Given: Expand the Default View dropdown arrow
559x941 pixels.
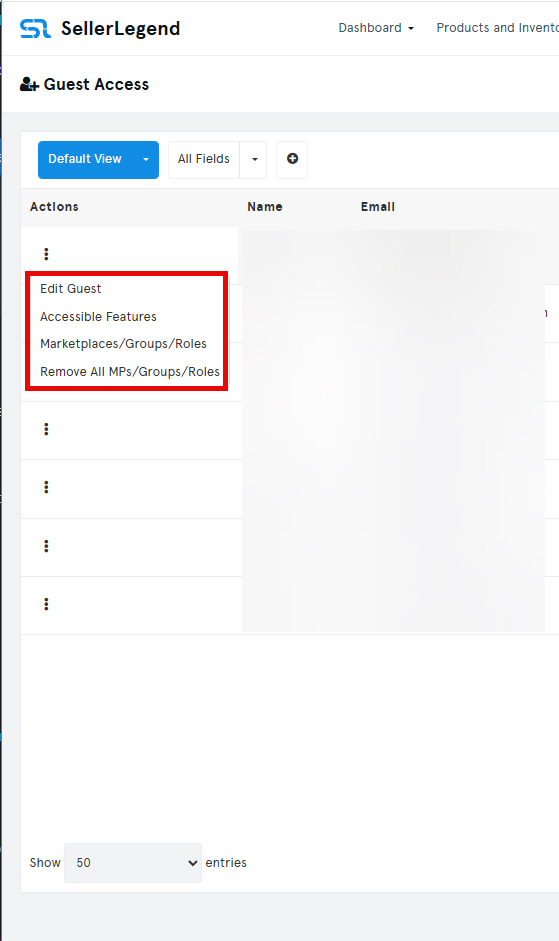Looking at the screenshot, I should click(x=146, y=160).
